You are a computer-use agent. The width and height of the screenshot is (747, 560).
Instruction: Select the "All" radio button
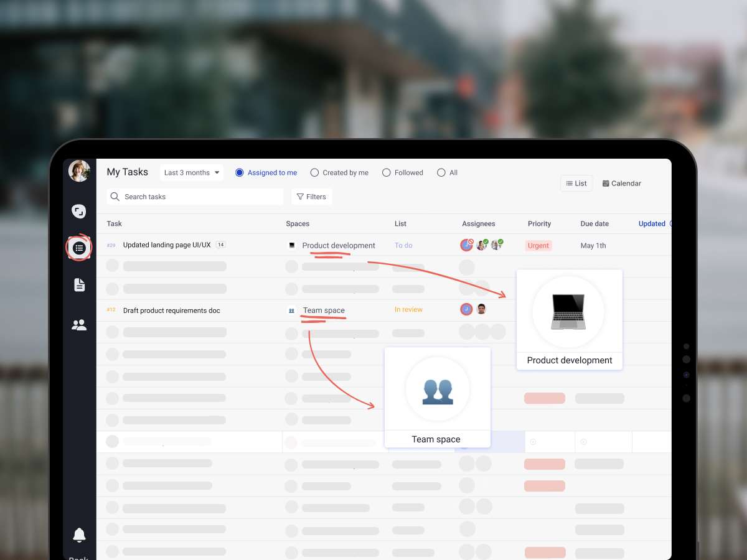pos(441,173)
